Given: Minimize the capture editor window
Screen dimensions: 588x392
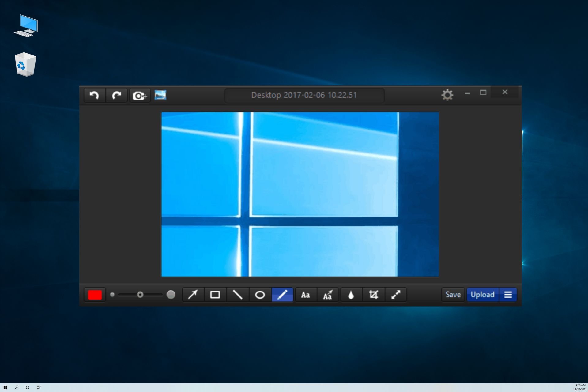Looking at the screenshot, I should click(x=467, y=93).
